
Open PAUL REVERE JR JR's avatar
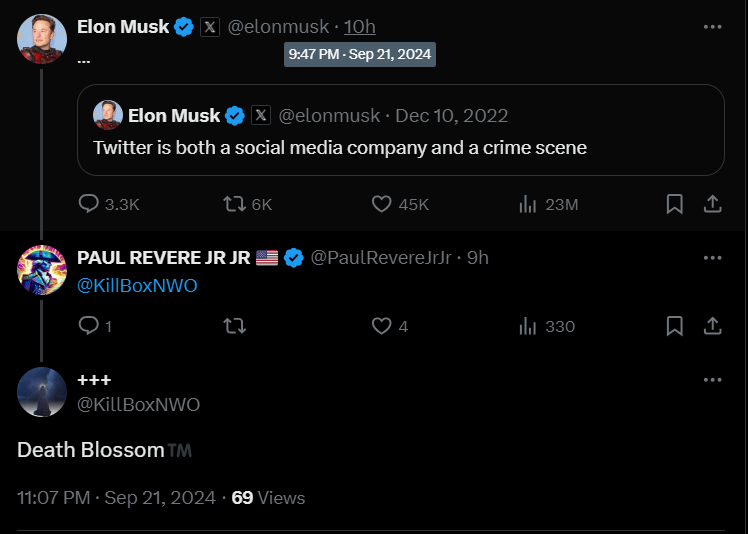click(x=42, y=270)
